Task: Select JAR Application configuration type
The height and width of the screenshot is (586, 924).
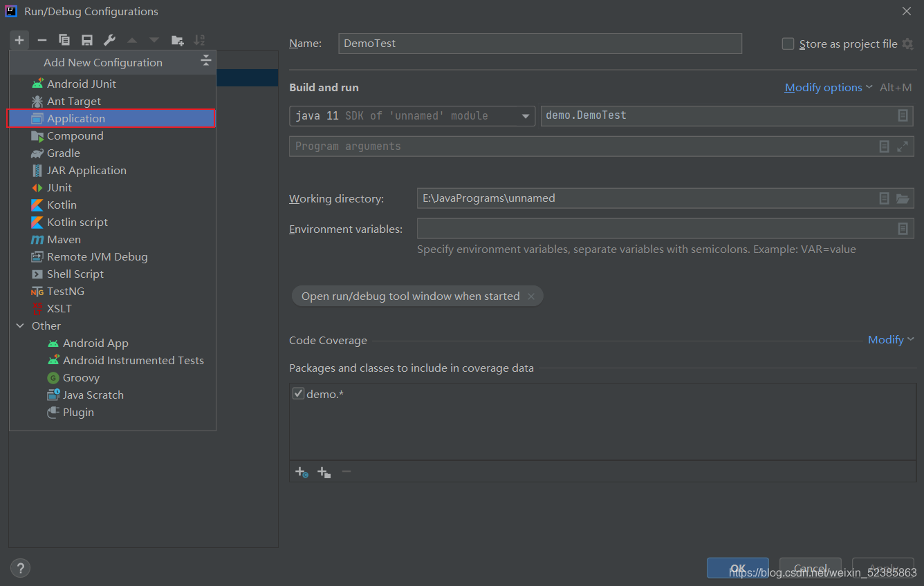Action: [113, 170]
